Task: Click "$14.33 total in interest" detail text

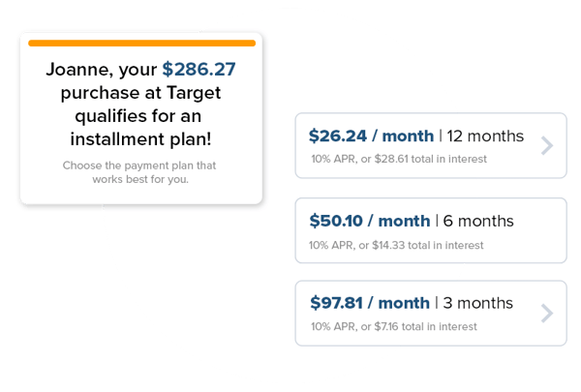Action: point(428,245)
